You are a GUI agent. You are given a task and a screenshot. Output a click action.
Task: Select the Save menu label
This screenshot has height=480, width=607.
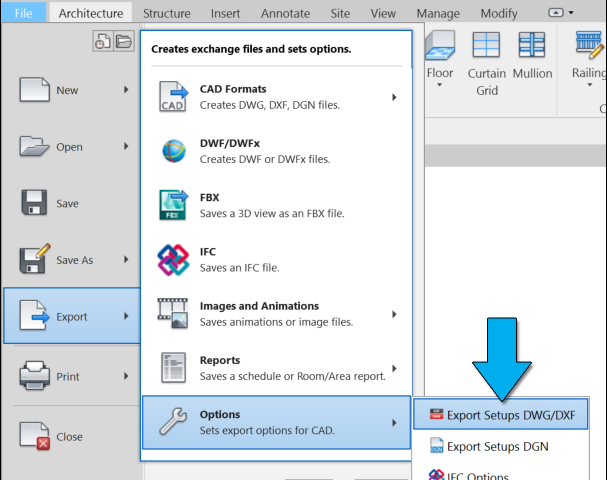click(67, 203)
